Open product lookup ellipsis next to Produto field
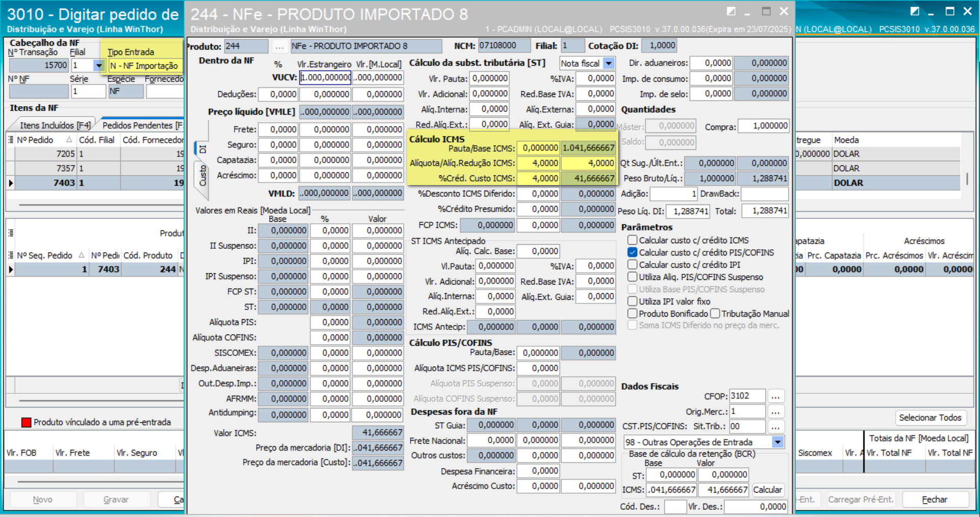Screen dimensions: 980x517 (x=279, y=46)
